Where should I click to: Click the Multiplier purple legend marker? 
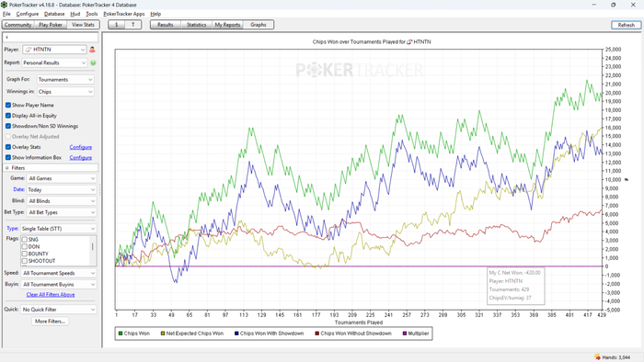pyautogui.click(x=405, y=334)
